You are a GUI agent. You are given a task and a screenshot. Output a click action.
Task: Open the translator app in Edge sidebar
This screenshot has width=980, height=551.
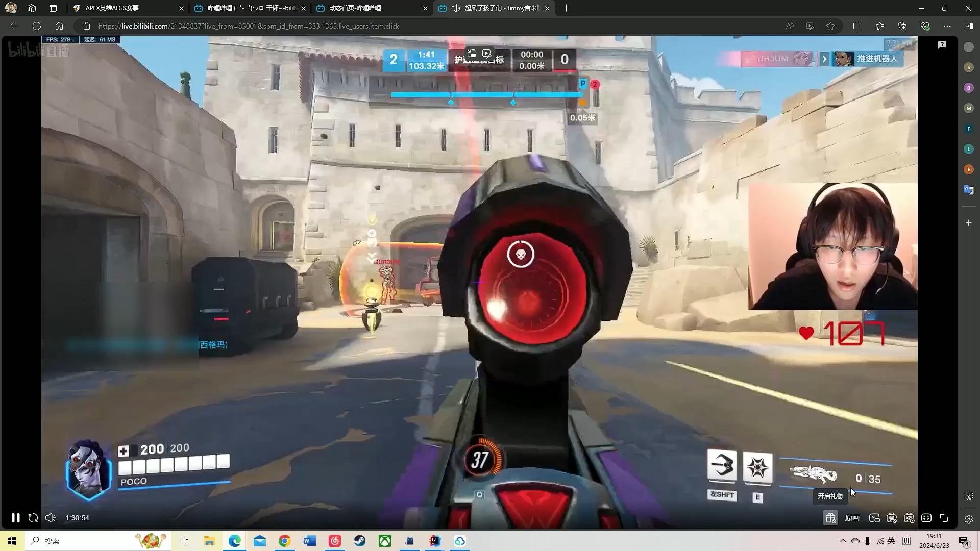pyautogui.click(x=969, y=190)
